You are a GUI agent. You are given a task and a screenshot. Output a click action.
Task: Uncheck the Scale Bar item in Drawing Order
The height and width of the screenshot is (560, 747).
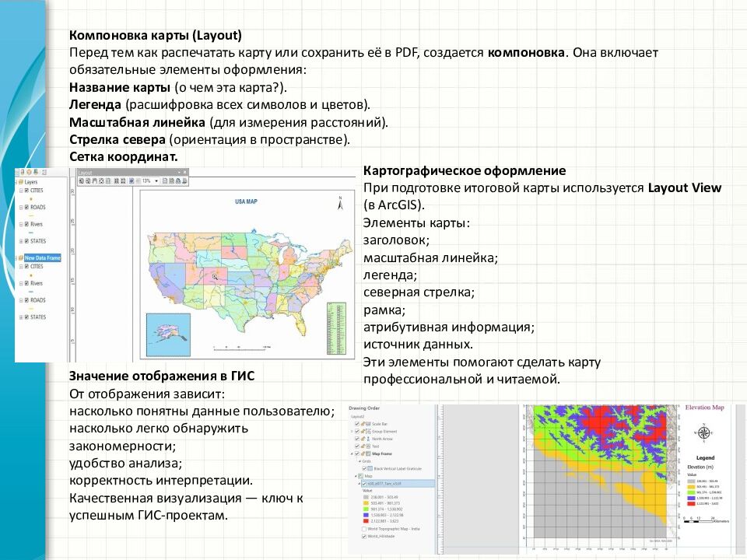[x=356, y=425]
